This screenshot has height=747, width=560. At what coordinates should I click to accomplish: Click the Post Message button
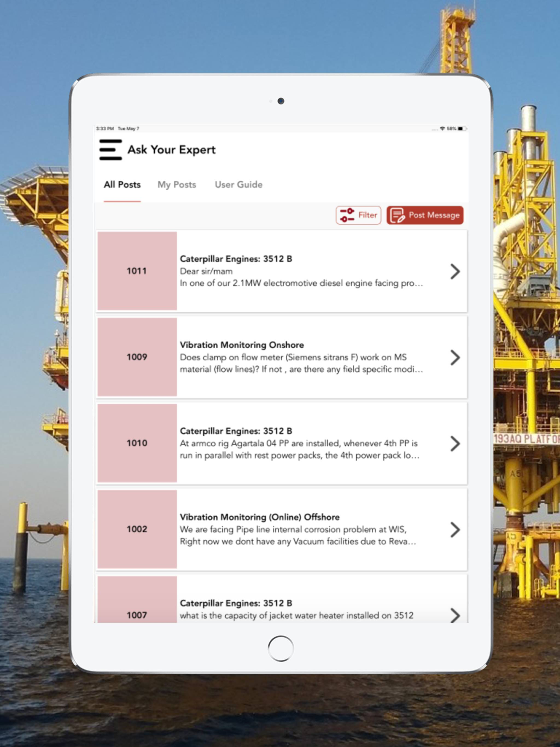click(425, 215)
